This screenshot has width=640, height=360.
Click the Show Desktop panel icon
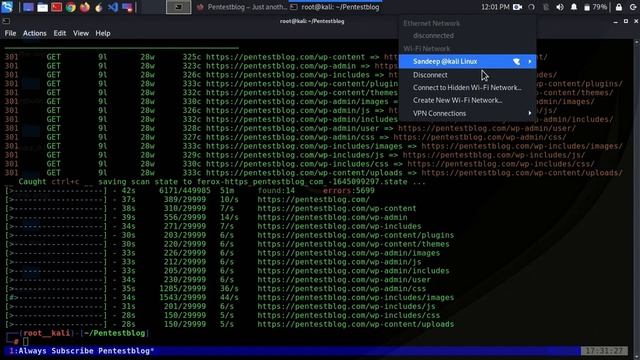click(28, 7)
